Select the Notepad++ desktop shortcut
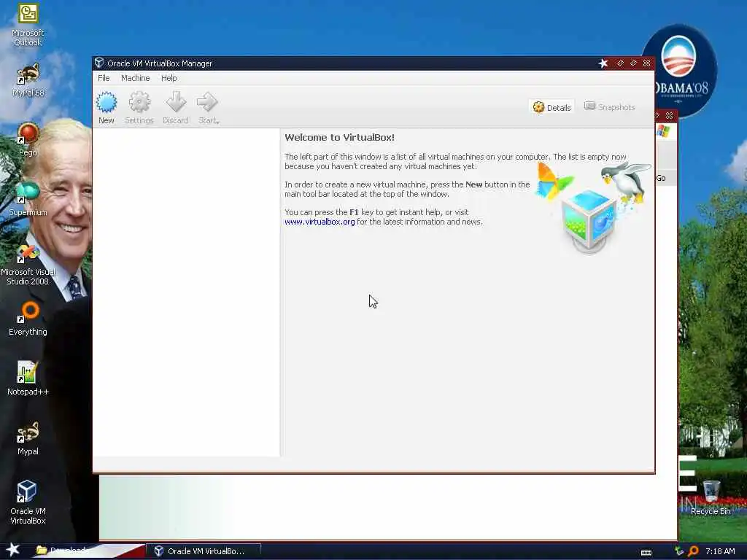 coord(28,378)
